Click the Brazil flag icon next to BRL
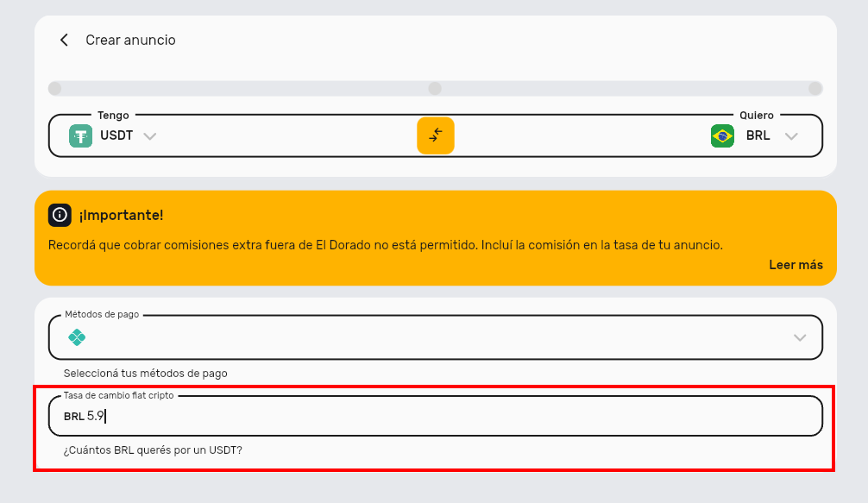The height and width of the screenshot is (503, 868). 722,136
